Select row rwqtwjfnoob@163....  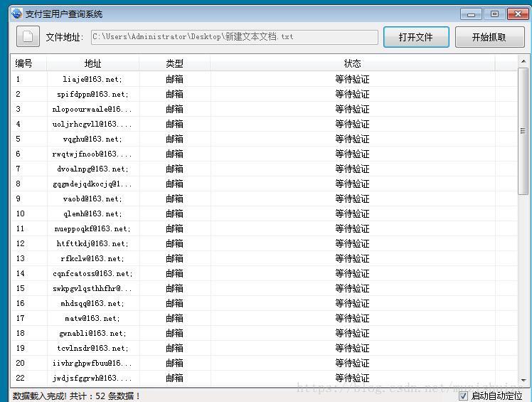coord(265,154)
